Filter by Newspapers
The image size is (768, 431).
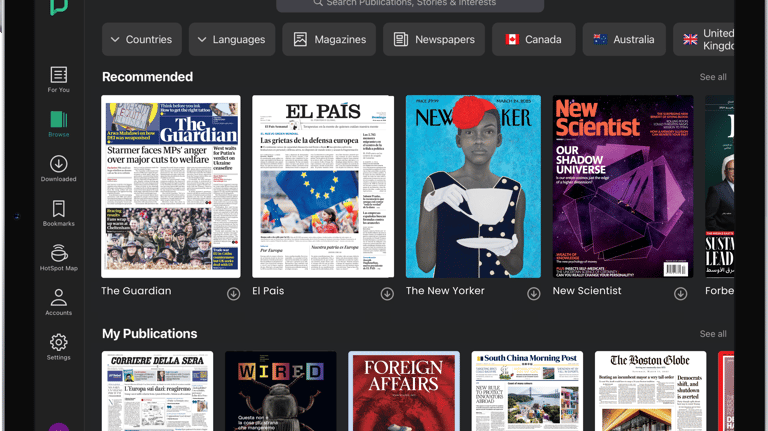434,39
